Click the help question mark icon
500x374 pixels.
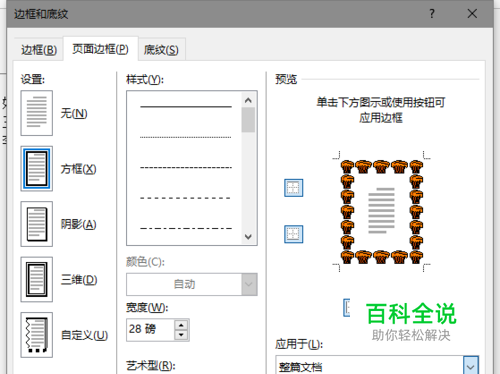coord(432,14)
